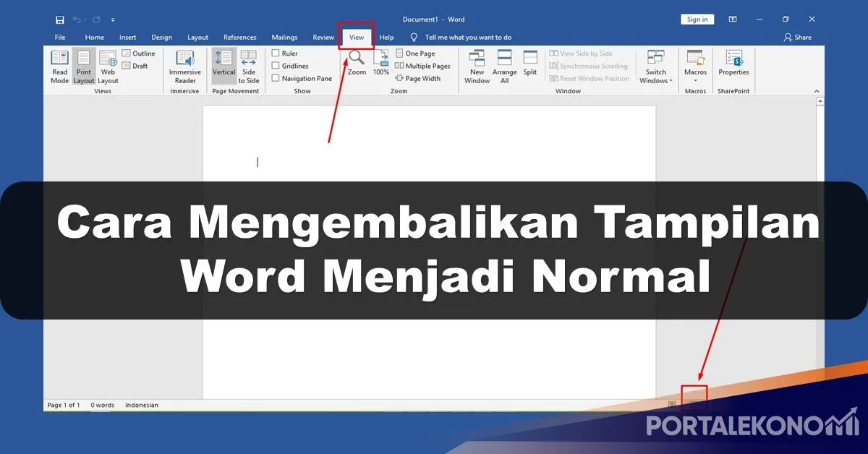
Task: Open a New Window
Action: pyautogui.click(x=477, y=67)
